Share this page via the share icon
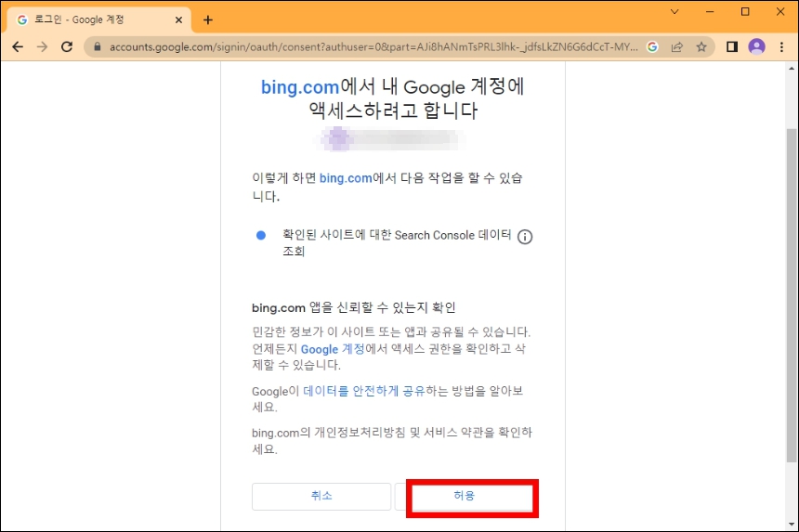This screenshot has width=799, height=532. (x=677, y=47)
